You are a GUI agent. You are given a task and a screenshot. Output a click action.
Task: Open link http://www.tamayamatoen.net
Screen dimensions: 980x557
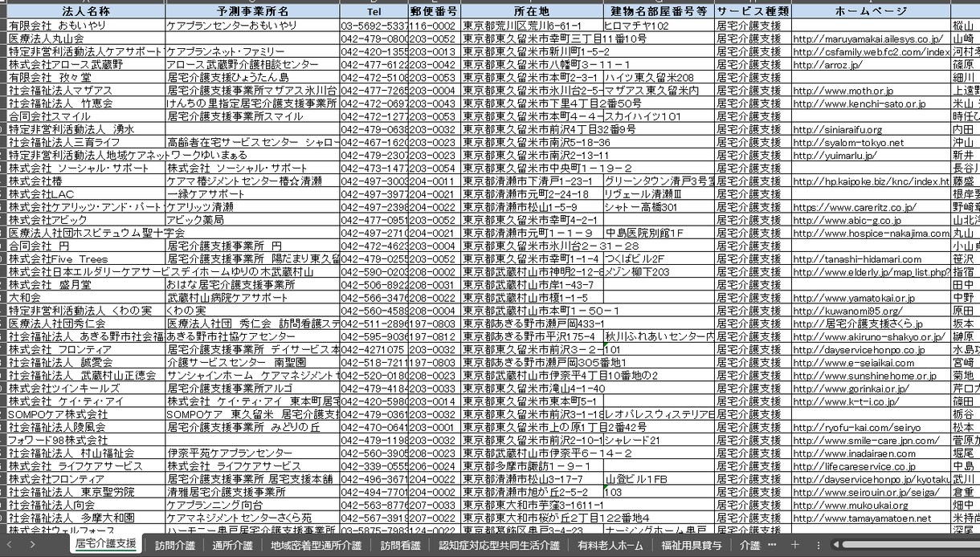click(x=862, y=518)
